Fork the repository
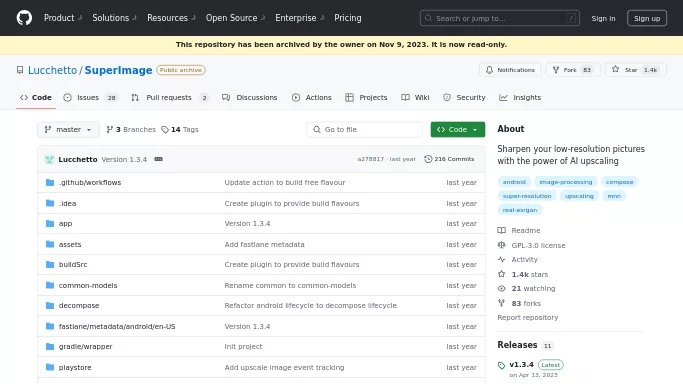 point(573,70)
